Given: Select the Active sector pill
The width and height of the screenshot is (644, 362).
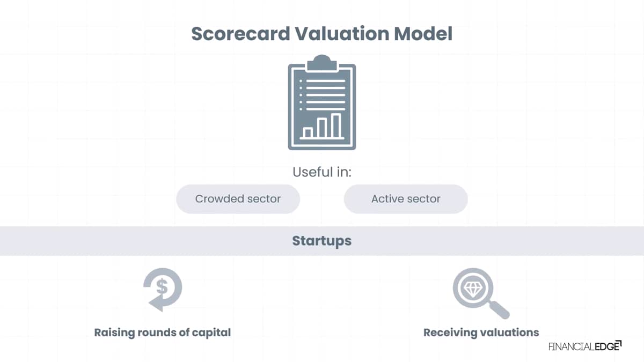Looking at the screenshot, I should (x=406, y=199).
